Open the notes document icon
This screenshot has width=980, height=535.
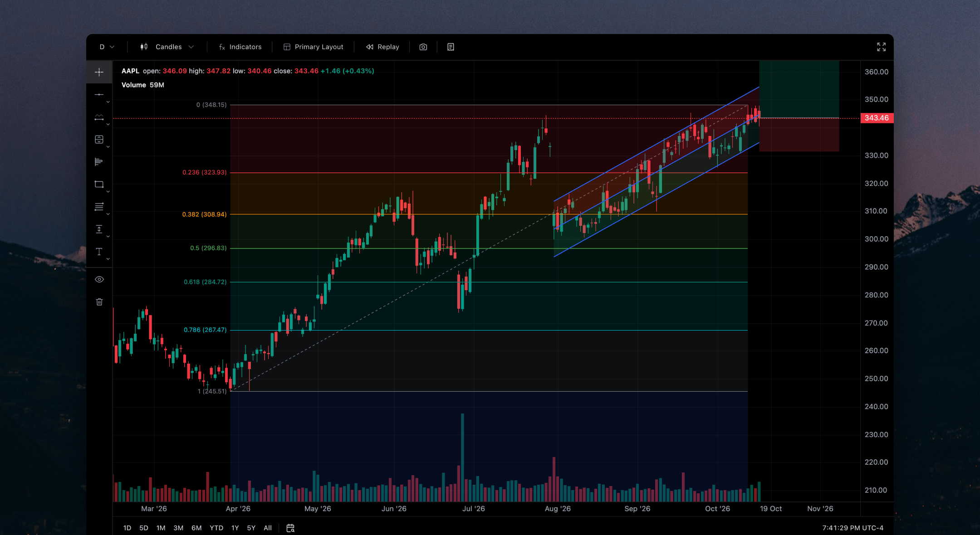(x=451, y=47)
